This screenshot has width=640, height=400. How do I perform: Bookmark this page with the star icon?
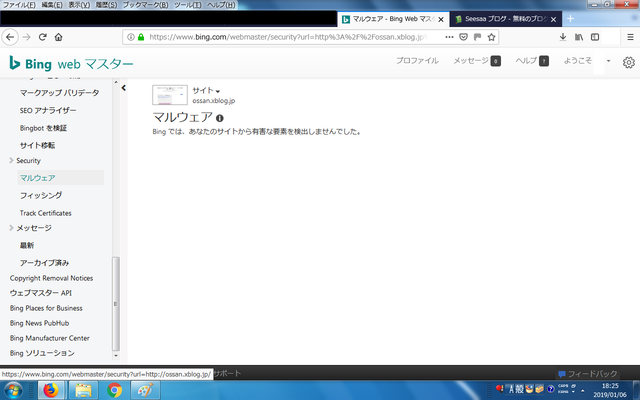[x=491, y=37]
